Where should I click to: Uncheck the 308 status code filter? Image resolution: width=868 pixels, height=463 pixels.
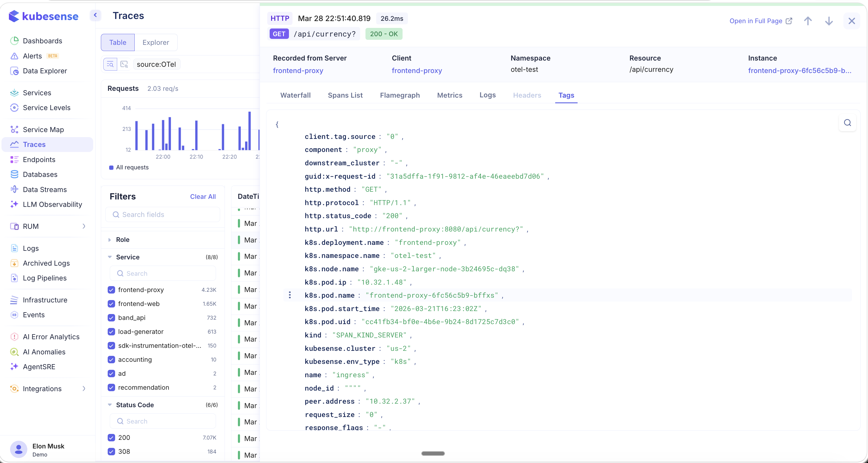click(112, 451)
